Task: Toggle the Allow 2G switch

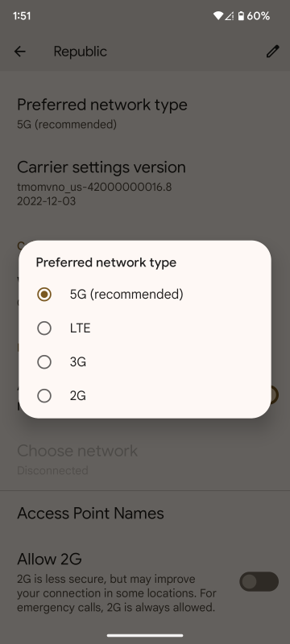Action: tap(259, 581)
